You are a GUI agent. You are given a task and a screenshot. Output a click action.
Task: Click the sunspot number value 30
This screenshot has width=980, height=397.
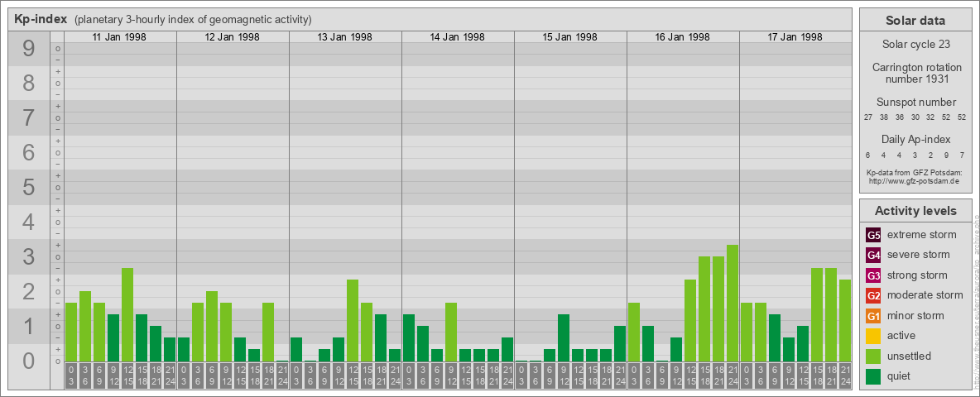915,117
